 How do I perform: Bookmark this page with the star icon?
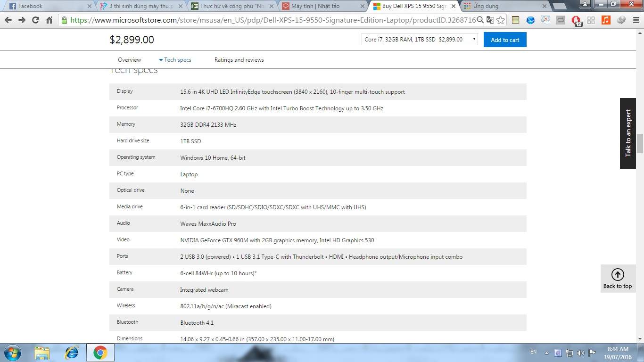(501, 20)
